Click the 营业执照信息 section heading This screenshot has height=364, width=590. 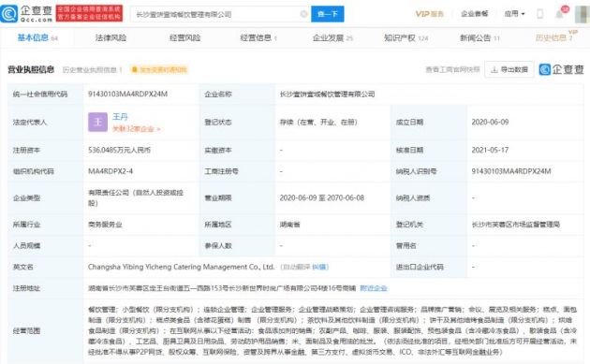tap(31, 69)
